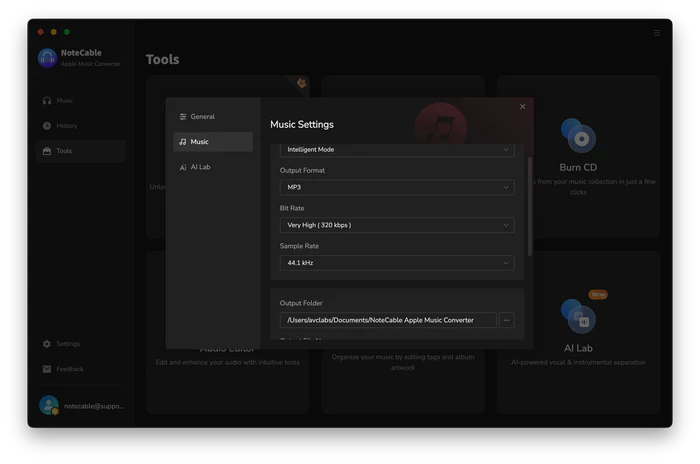The height and width of the screenshot is (464, 700).
Task: Click the Tools page heading
Action: 162,59
